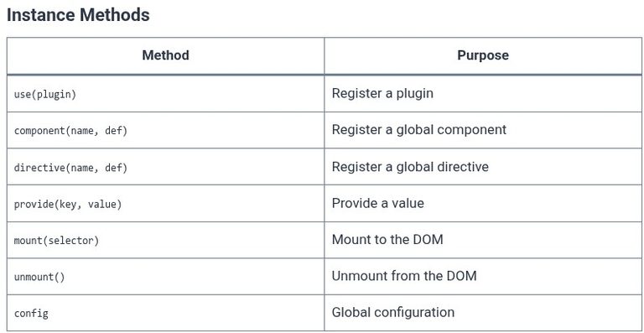The height and width of the screenshot is (333, 644).
Task: Click 'Register a global directive' text
Action: 410,167
